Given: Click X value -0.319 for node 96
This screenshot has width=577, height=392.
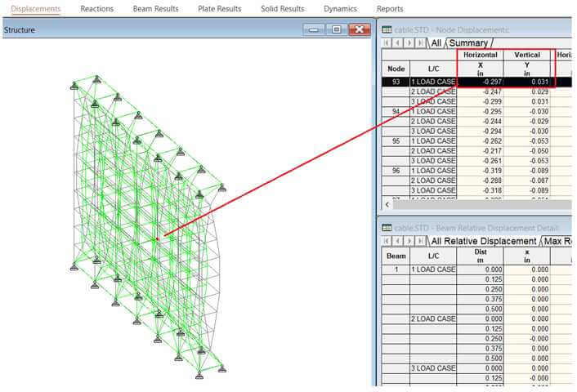Looking at the screenshot, I should (x=481, y=171).
